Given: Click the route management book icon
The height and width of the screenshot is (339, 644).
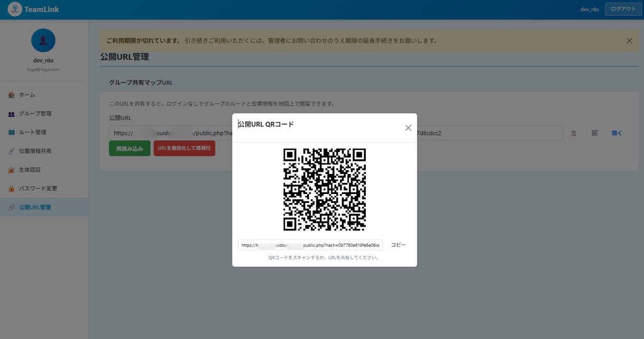Looking at the screenshot, I should coord(12,132).
